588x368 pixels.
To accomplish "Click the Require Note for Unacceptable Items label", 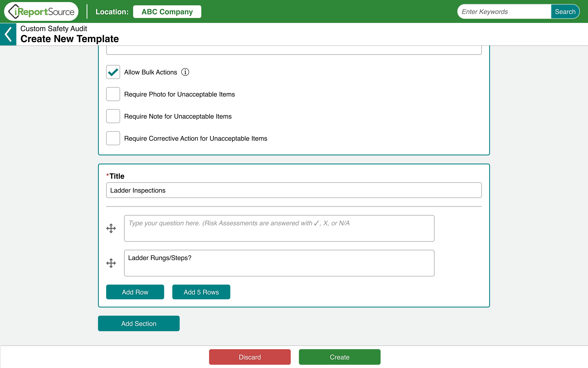I will (178, 116).
